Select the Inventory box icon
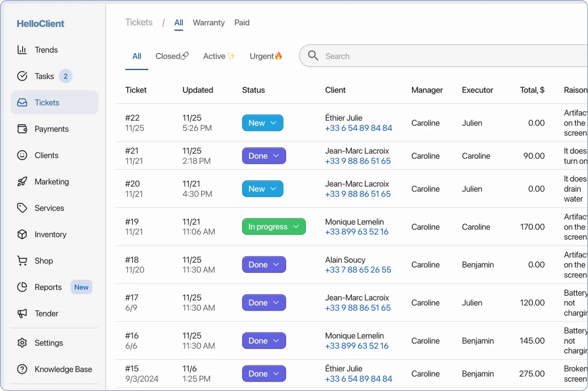The image size is (588, 391). click(22, 234)
